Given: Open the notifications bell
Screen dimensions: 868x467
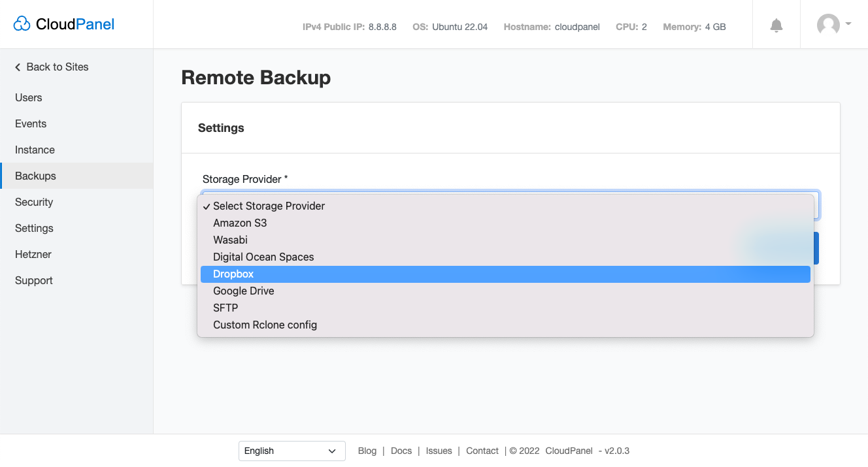Looking at the screenshot, I should (x=776, y=25).
